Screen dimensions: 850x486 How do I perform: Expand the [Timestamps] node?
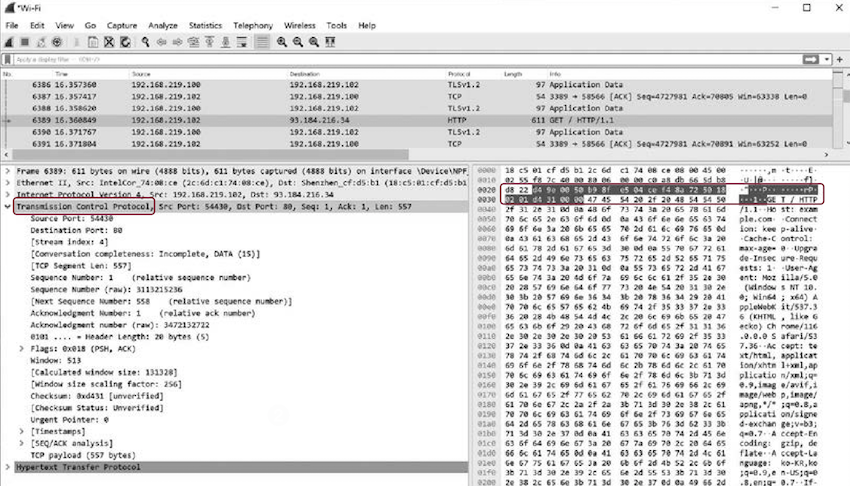[x=22, y=431]
